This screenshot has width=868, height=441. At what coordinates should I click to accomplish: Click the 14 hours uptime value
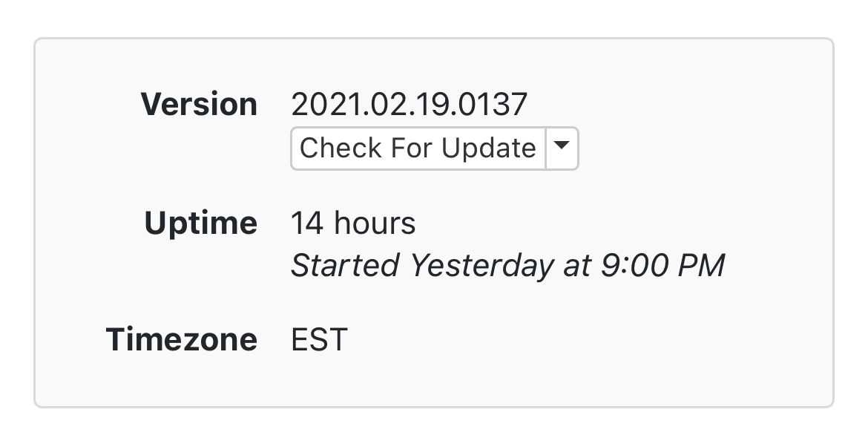pyautogui.click(x=353, y=223)
